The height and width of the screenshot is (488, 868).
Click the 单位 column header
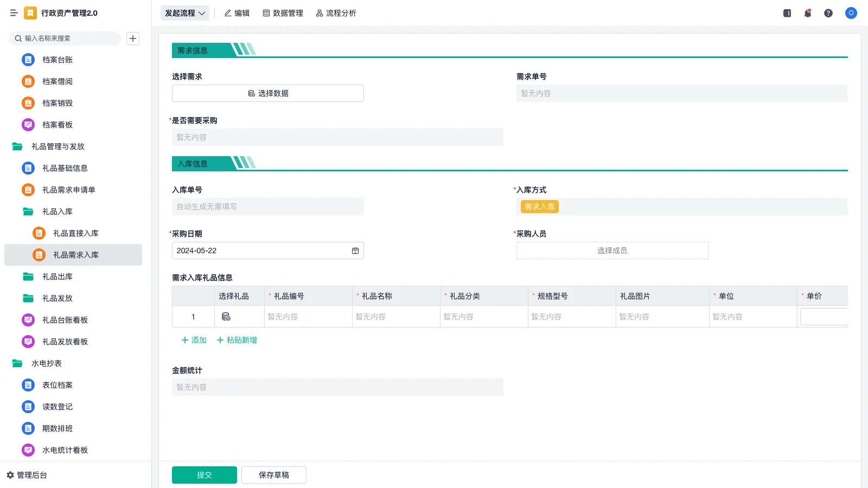click(754, 296)
